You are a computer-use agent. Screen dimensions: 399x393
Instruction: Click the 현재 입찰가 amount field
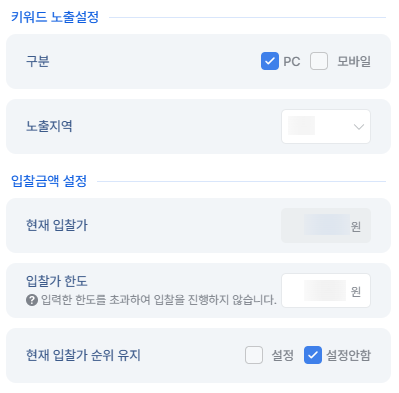(x=326, y=225)
